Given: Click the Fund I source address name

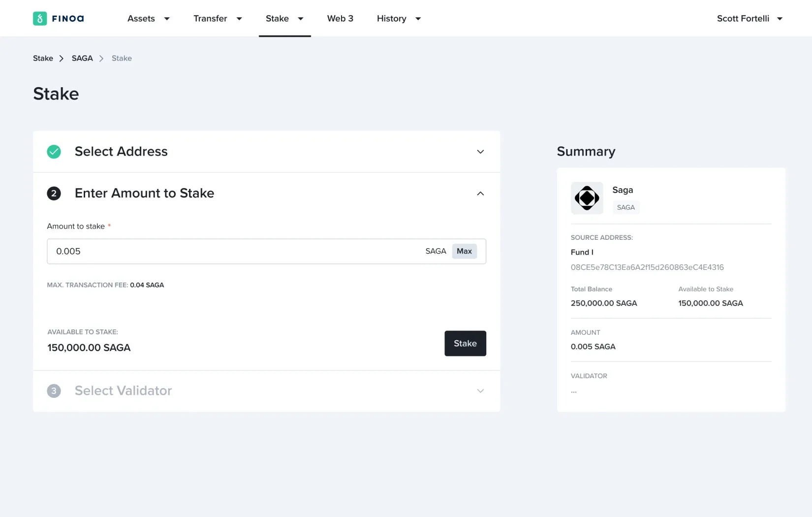Looking at the screenshot, I should coord(582,252).
